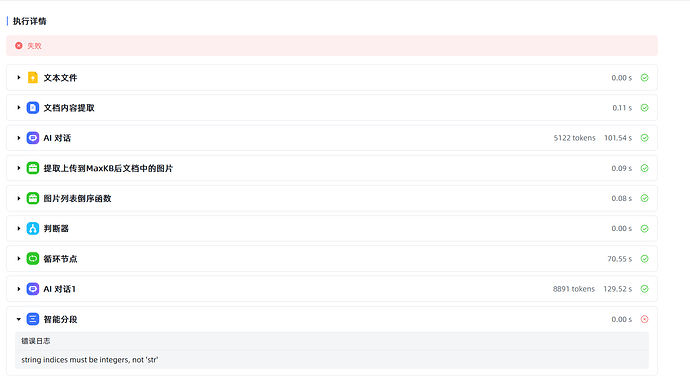Click the success checkmark on AI 对话 row
690x387 pixels.
(x=644, y=138)
